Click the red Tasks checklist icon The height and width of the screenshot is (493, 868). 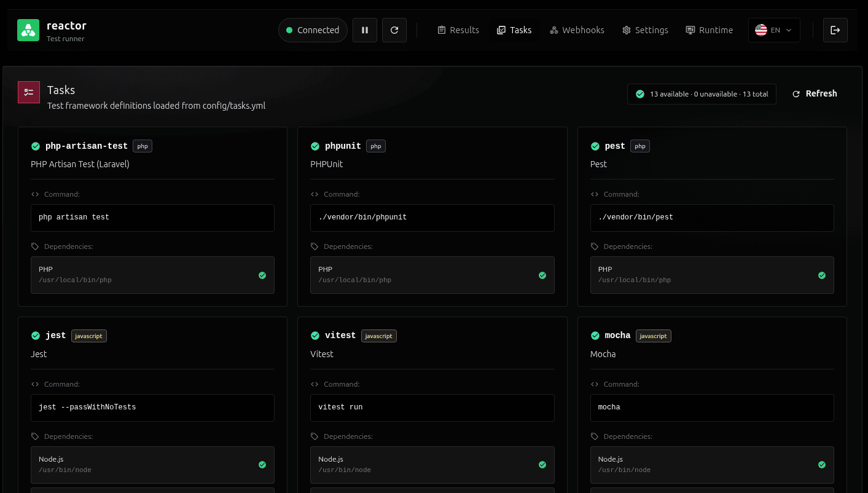[x=29, y=92]
